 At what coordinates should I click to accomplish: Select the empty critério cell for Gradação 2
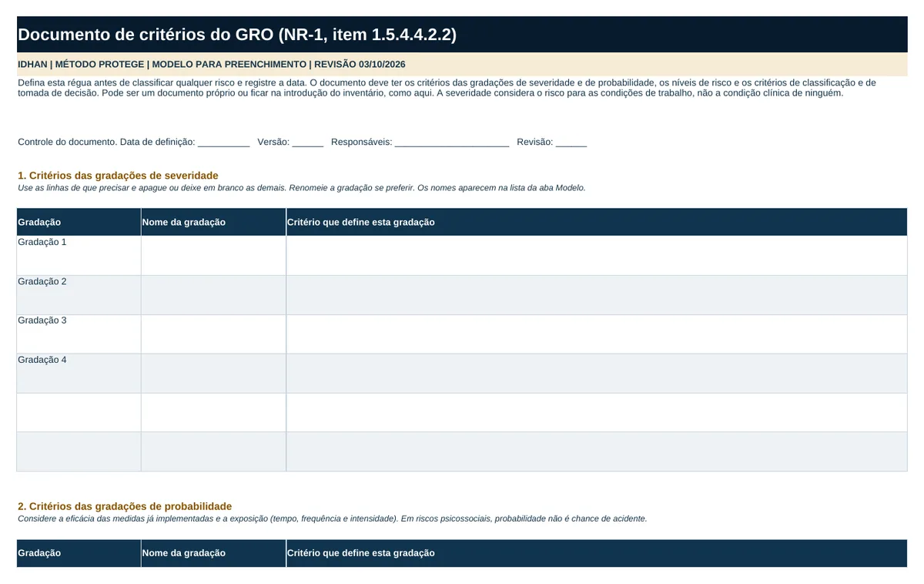pyautogui.click(x=597, y=295)
